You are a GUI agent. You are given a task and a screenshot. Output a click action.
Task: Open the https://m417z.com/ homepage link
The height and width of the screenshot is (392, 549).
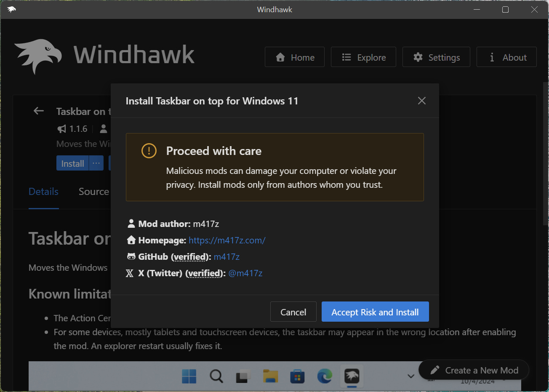point(227,240)
